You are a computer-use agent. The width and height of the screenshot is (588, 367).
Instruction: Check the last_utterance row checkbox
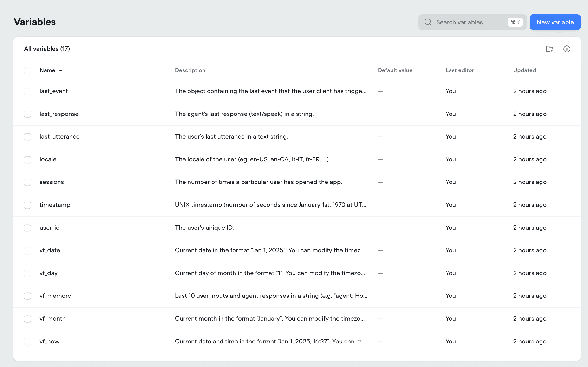click(x=27, y=137)
